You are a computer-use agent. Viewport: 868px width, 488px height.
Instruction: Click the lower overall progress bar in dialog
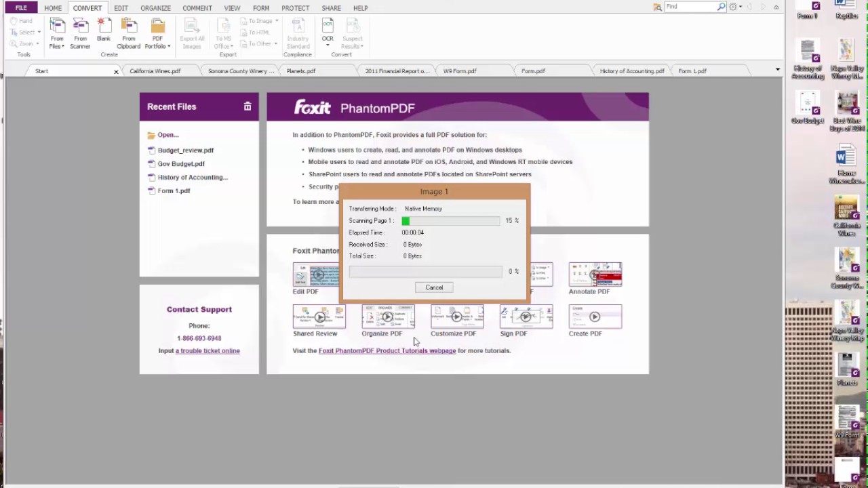pos(425,271)
